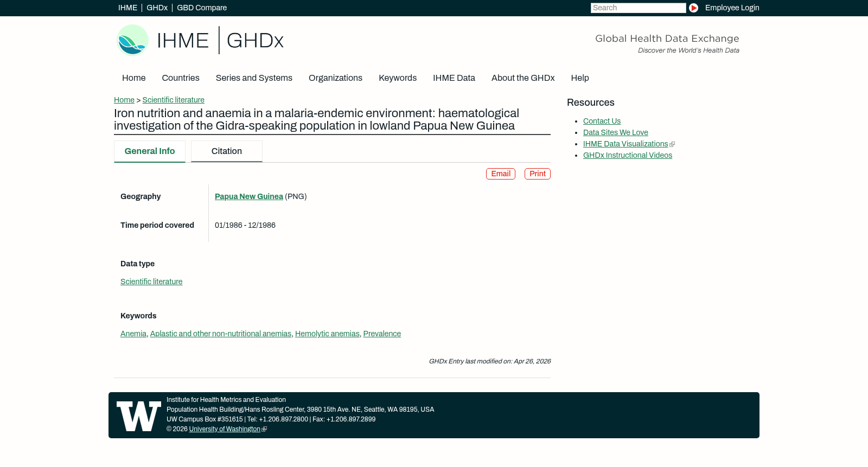Open IHME Data Visualizations link
This screenshot has width=868, height=467.
tap(626, 144)
